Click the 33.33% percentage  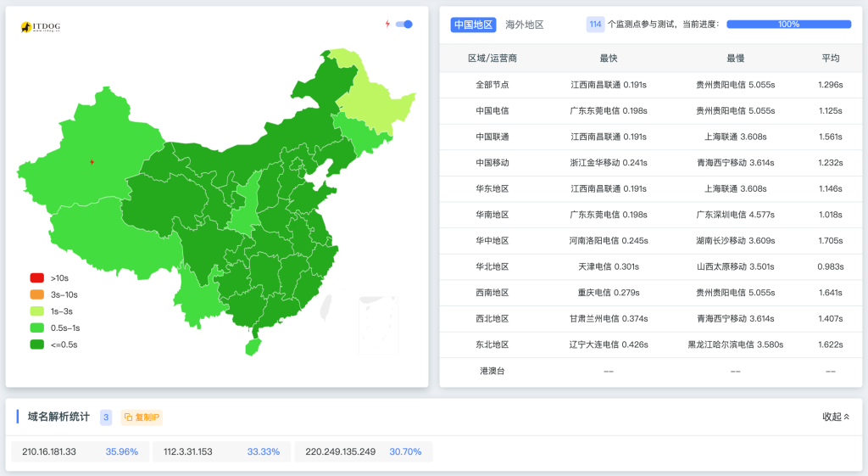pos(264,451)
